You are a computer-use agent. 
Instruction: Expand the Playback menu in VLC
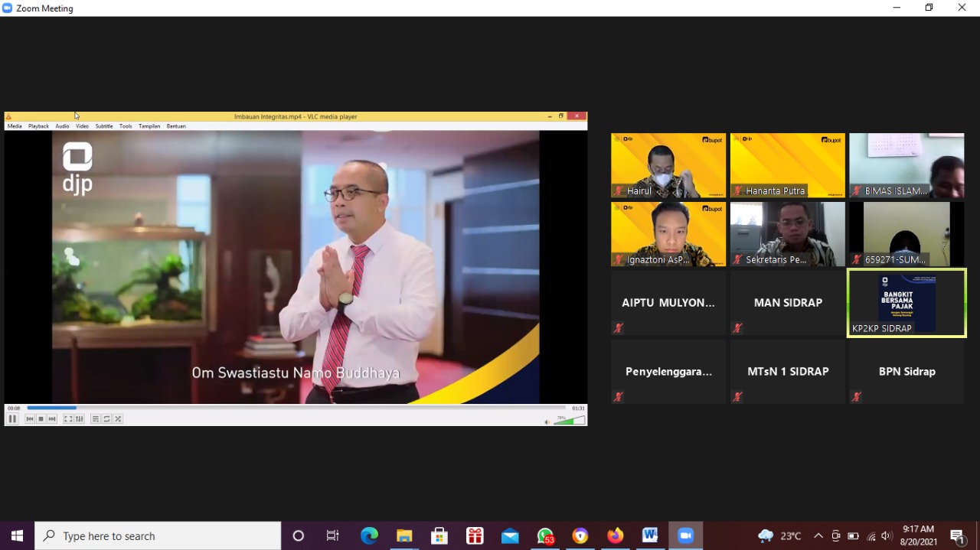pyautogui.click(x=38, y=126)
